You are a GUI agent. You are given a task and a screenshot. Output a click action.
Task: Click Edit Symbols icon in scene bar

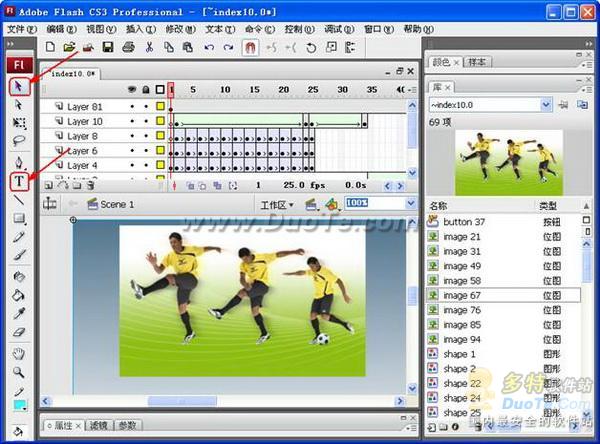pyautogui.click(x=332, y=205)
